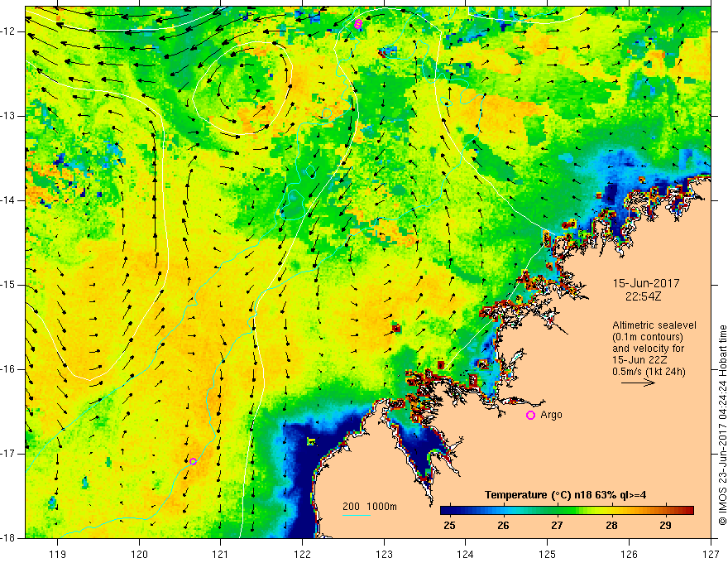728x563 pixels.
Task: Click the longitude axis label '119'
Action: [x=58, y=554]
